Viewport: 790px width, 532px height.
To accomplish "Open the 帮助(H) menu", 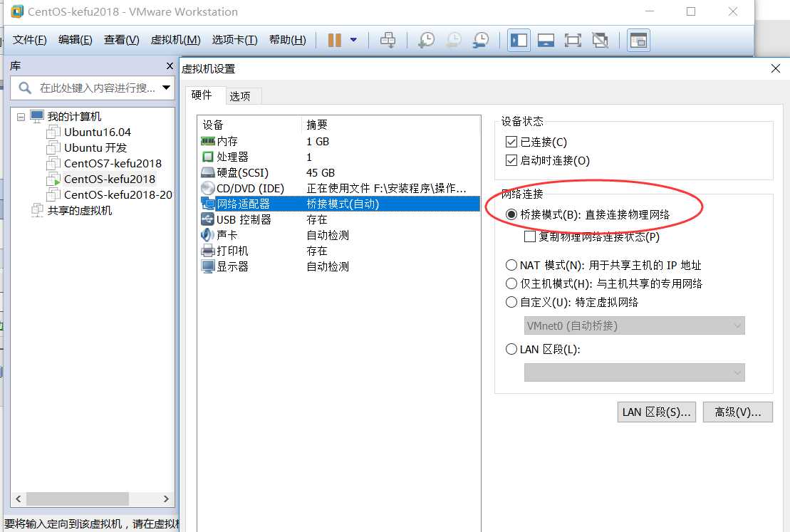I will 287,40.
